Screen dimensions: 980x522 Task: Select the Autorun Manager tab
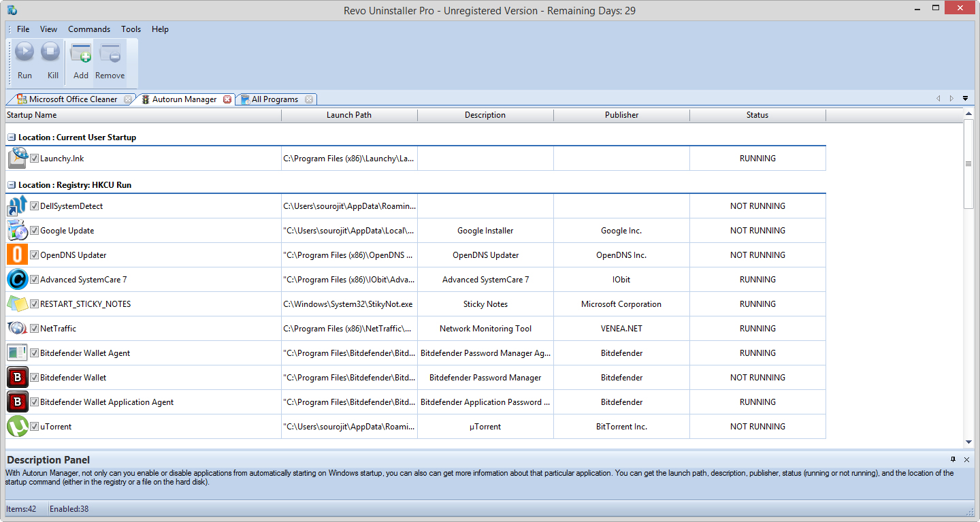click(184, 99)
